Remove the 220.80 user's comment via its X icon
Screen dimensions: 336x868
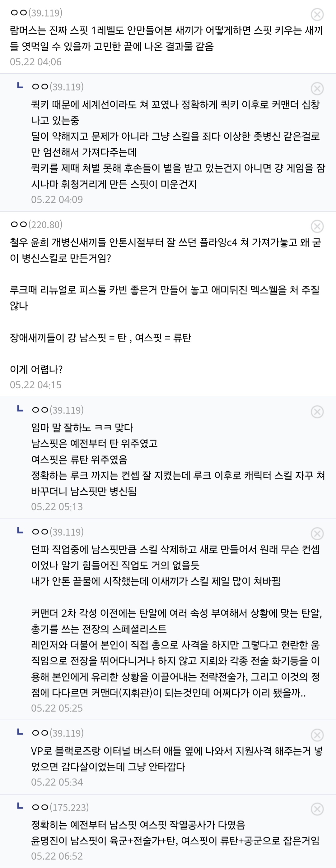click(x=317, y=226)
